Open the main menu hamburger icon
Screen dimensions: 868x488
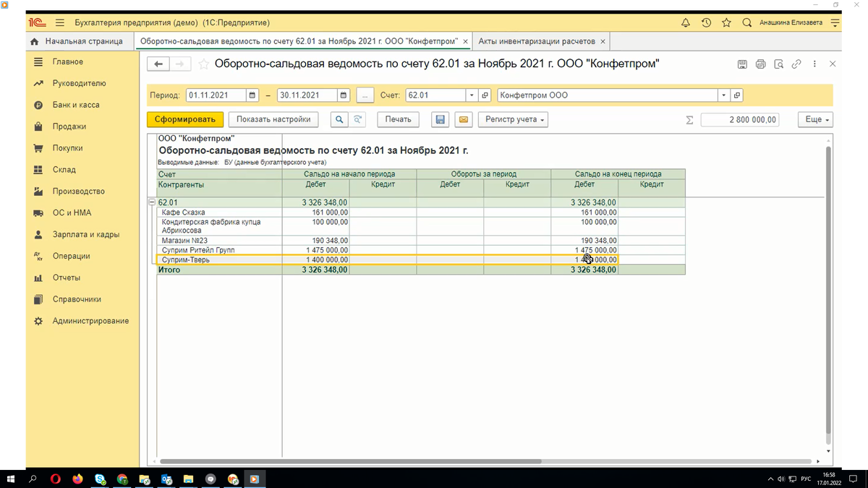click(59, 23)
